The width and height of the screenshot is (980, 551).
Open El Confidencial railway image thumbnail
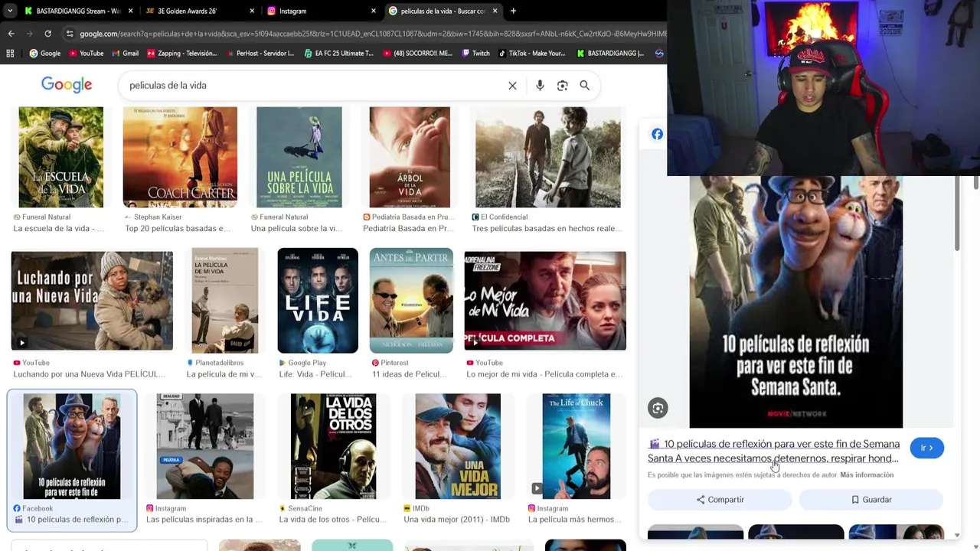point(548,157)
